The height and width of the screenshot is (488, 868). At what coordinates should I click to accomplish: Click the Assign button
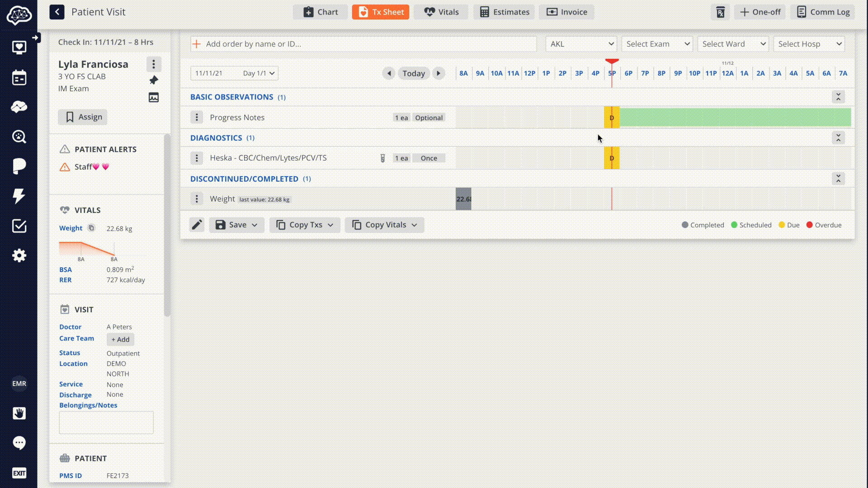pos(83,117)
